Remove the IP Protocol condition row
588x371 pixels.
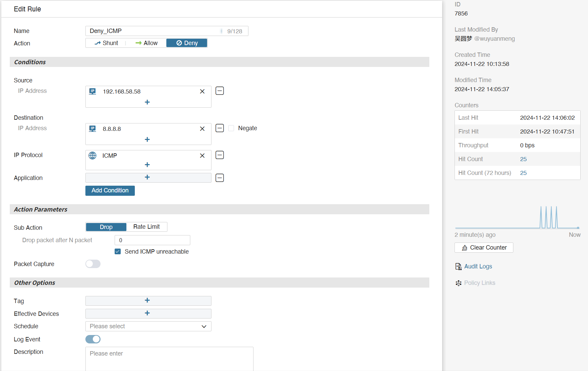pos(220,155)
